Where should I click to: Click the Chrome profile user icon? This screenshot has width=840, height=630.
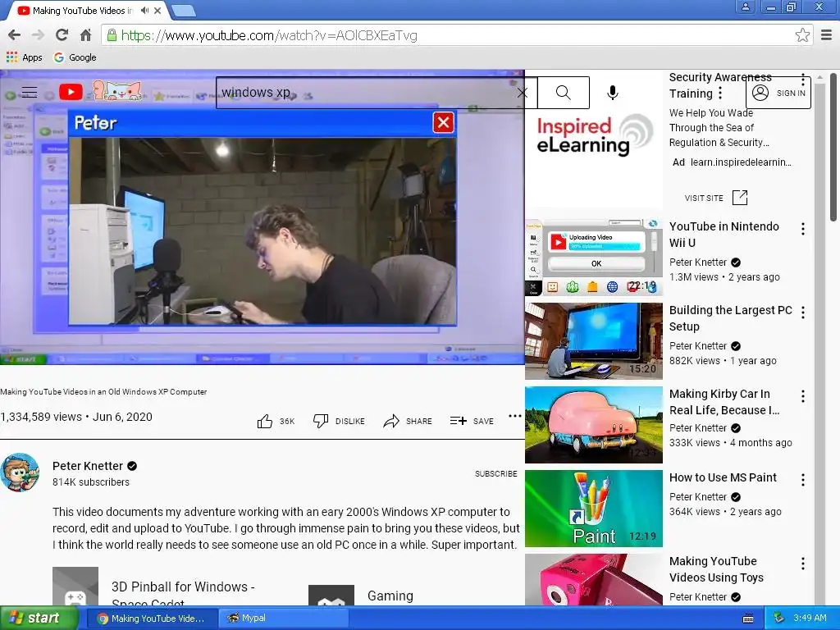coord(746,7)
